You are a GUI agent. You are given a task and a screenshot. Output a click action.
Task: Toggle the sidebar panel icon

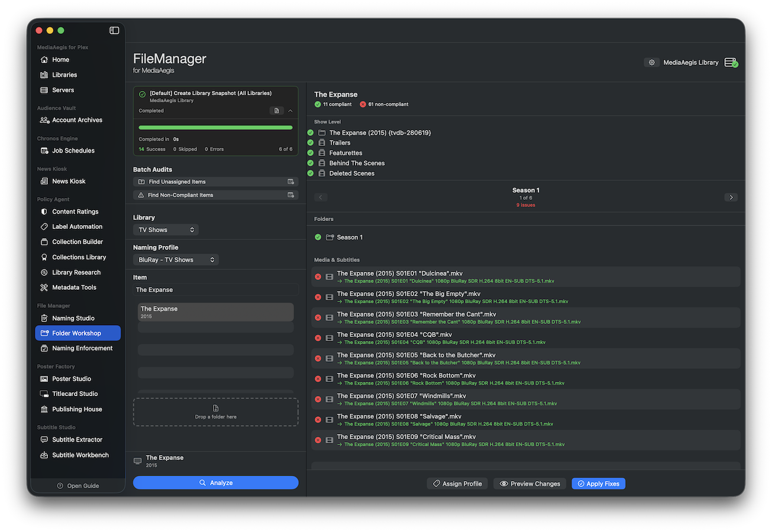pos(114,30)
